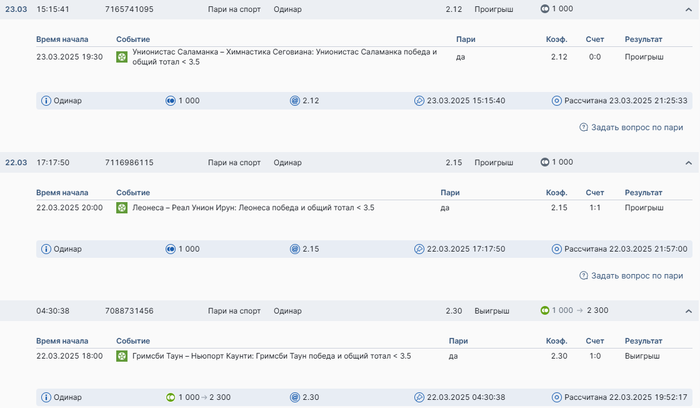The width and height of the screenshot is (700, 408).
Task: Collapse the bet 7088731456 row chevron
Action: (x=688, y=311)
